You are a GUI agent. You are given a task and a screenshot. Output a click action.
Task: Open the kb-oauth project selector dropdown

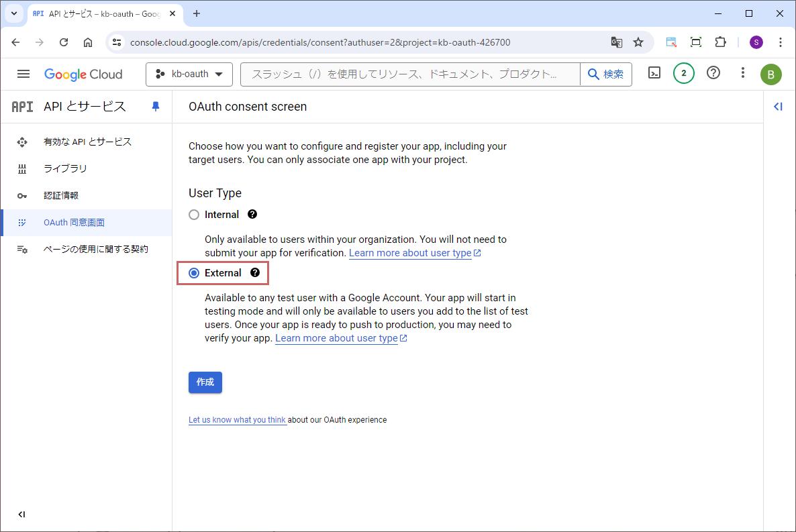[x=189, y=74]
